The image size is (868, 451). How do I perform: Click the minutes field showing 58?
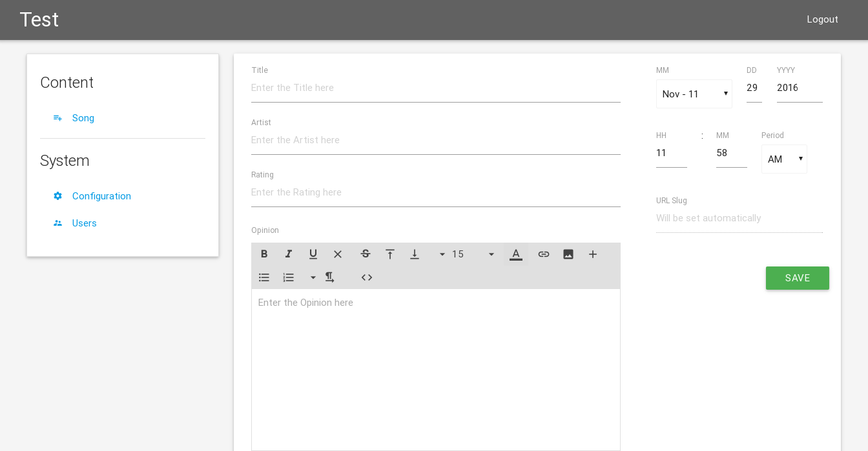click(732, 154)
